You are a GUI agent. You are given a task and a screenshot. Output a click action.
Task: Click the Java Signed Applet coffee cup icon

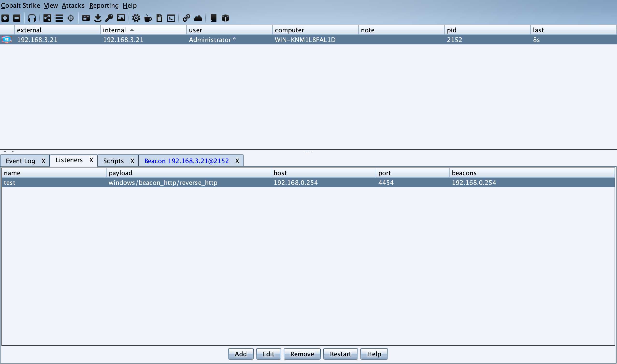point(148,18)
